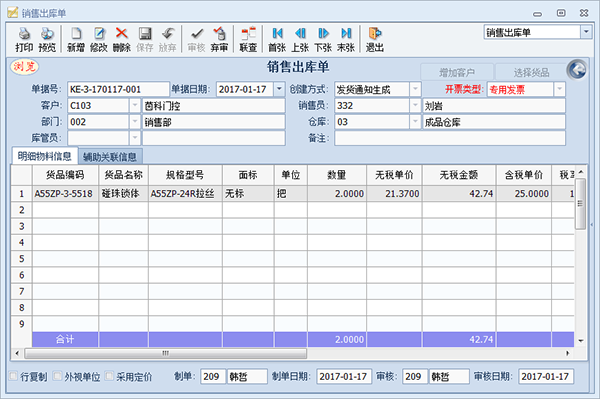This screenshot has width=600, height=399.
Task: Click cell A55ZP-3-5518 in row 1
Action: 65,194
